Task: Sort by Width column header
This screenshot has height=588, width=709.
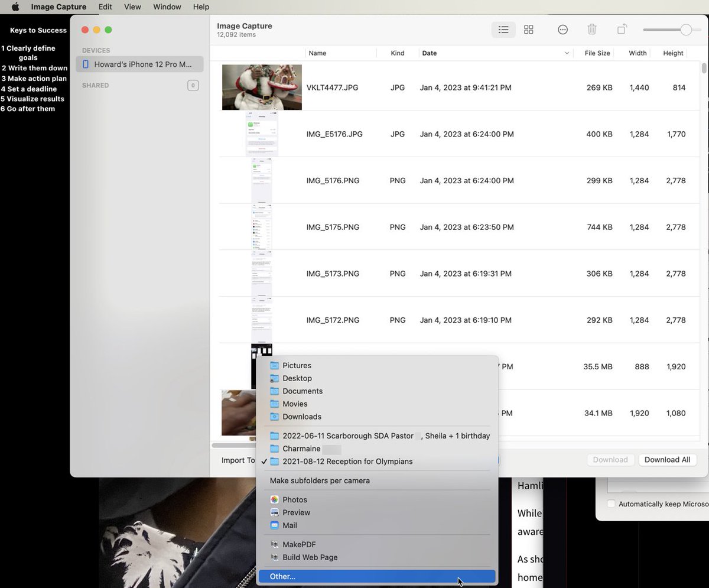Action: pyautogui.click(x=638, y=53)
